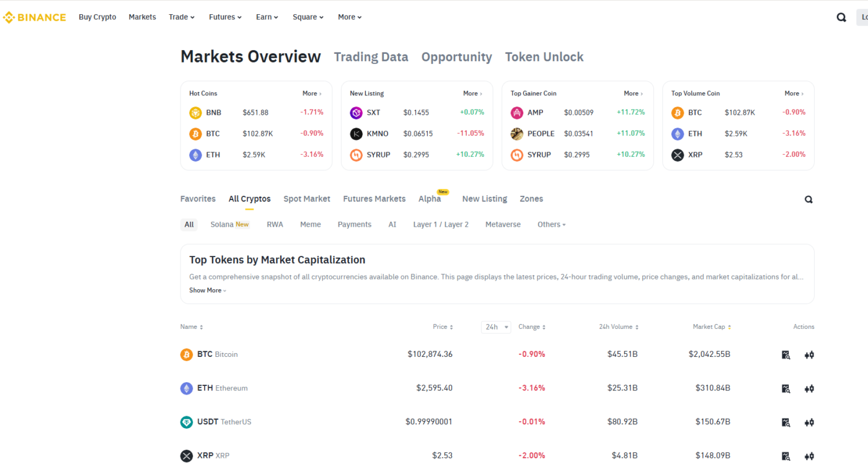The image size is (868, 464).
Task: Open the detail icon in the Bitcoin row
Action: (x=786, y=355)
